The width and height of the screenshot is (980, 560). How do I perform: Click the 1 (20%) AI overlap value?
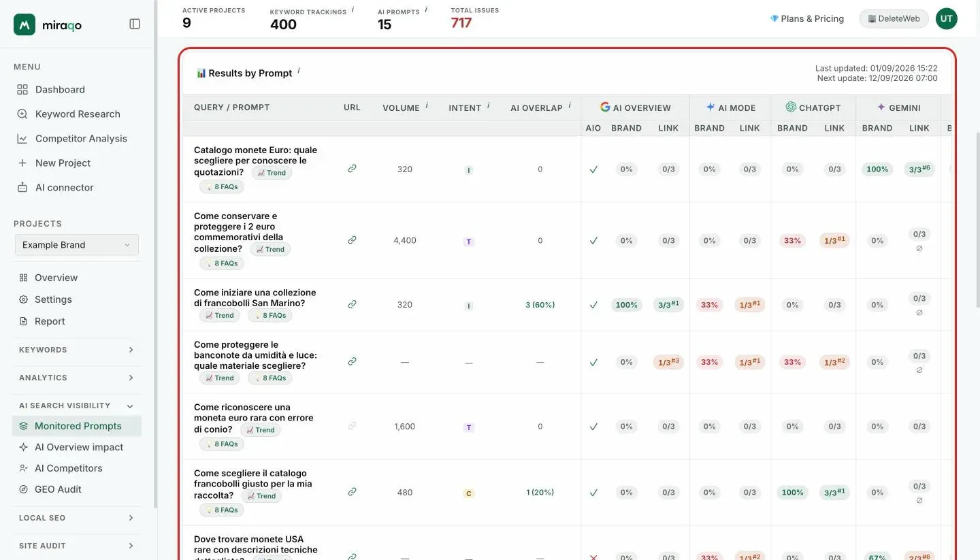coord(540,492)
